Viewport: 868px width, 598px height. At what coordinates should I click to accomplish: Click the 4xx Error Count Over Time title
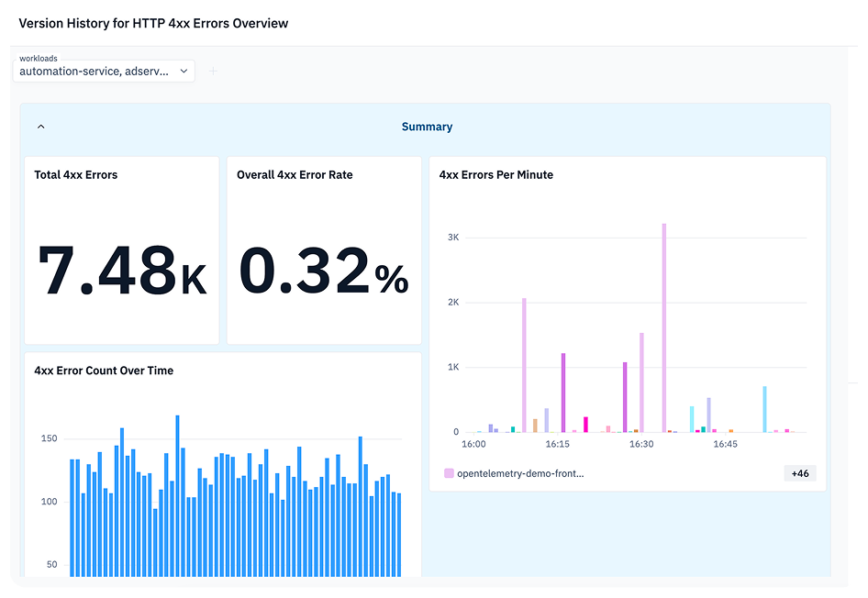coord(104,371)
